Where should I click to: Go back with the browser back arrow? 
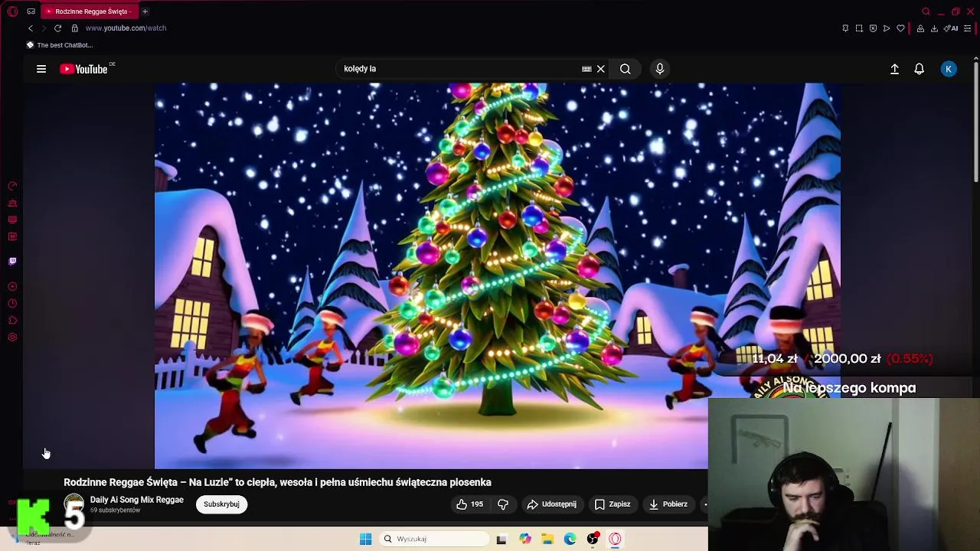[31, 28]
